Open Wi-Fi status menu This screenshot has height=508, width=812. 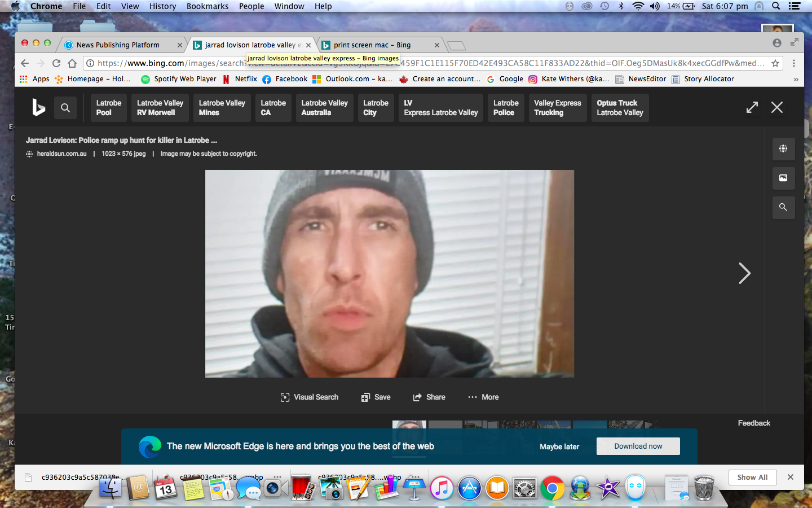pyautogui.click(x=638, y=6)
